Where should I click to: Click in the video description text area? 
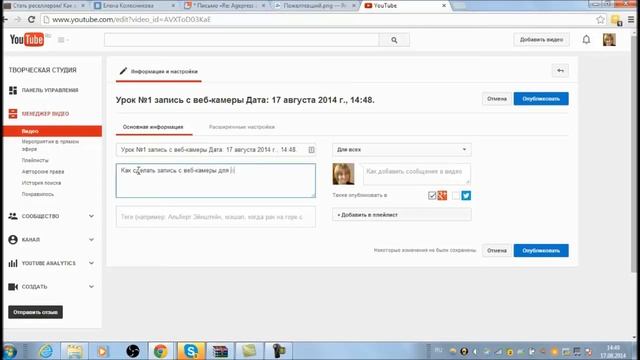[x=216, y=180]
